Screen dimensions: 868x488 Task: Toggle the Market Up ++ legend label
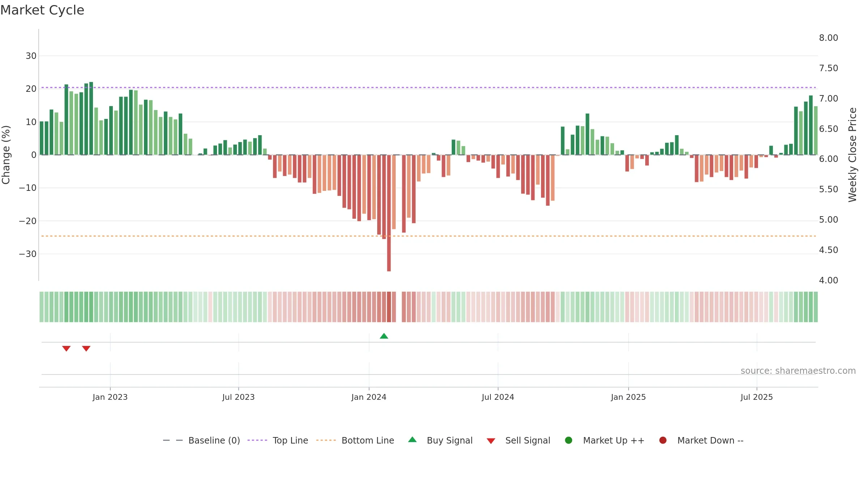[614, 441]
